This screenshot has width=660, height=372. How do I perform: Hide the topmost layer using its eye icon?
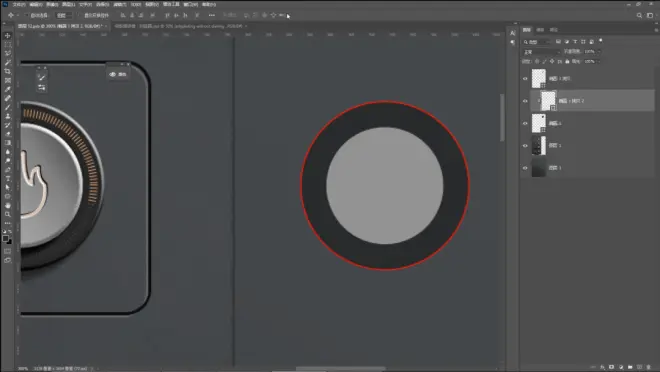click(x=525, y=79)
